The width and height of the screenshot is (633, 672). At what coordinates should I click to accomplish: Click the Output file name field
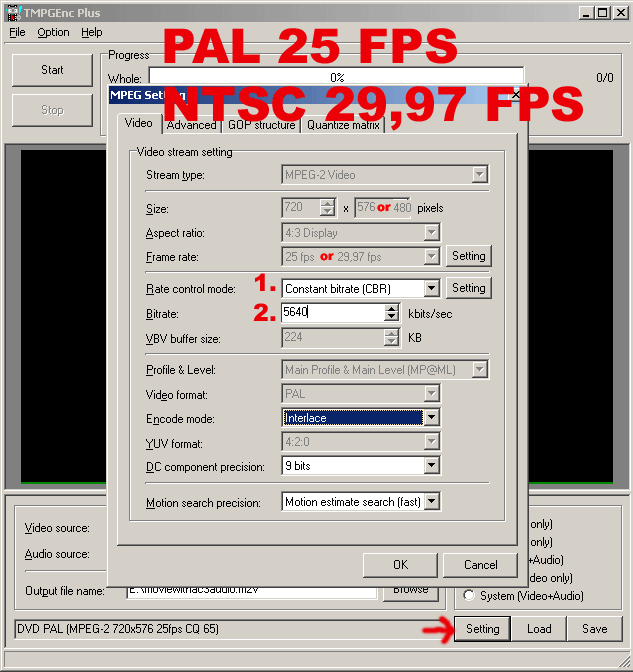click(252, 591)
